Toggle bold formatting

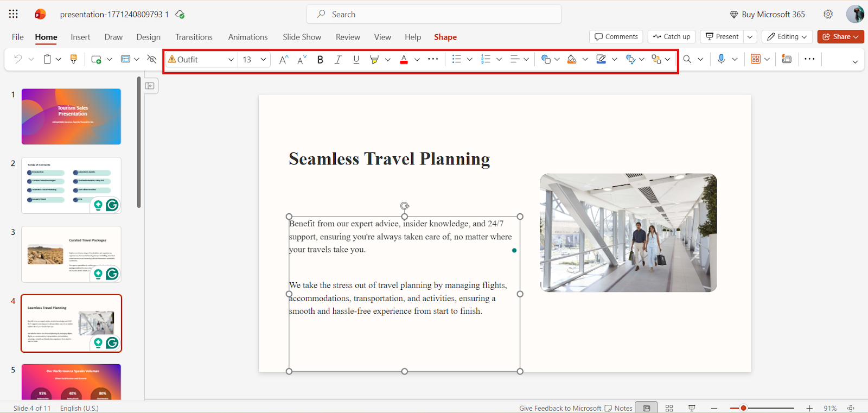coord(320,60)
